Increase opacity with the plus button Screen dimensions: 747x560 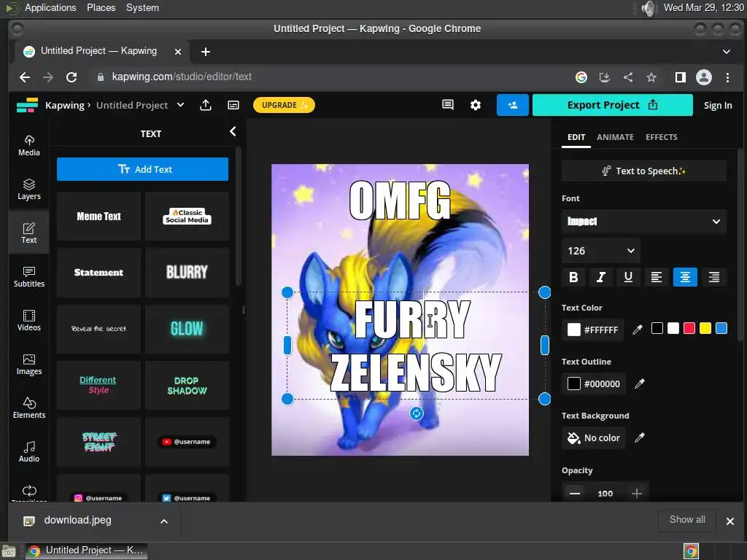(x=636, y=494)
